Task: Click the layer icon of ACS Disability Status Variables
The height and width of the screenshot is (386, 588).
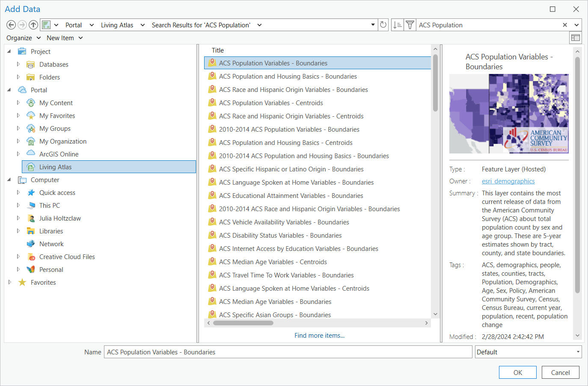Action: (x=212, y=235)
